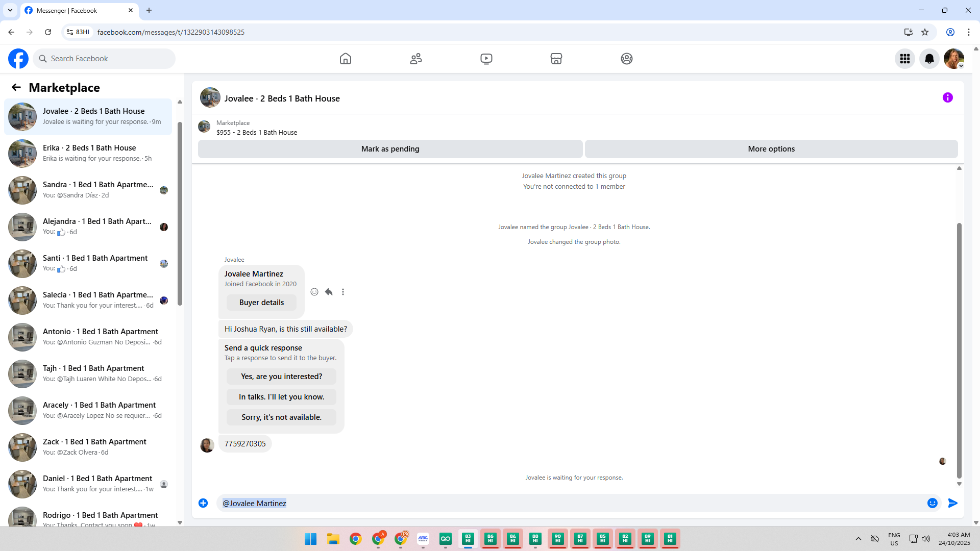Open the Groups icon in top navigation
980x551 pixels.
coord(627,59)
